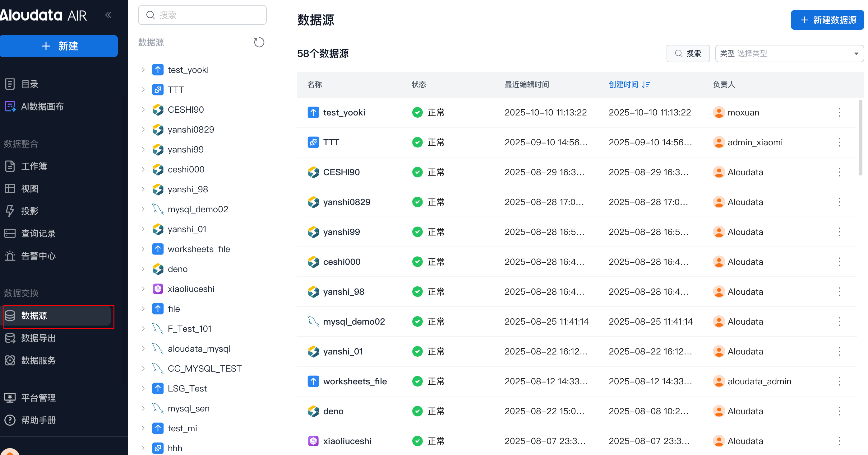Click the sort icon next to 创建时间
The image size is (868, 455).
[x=646, y=85]
